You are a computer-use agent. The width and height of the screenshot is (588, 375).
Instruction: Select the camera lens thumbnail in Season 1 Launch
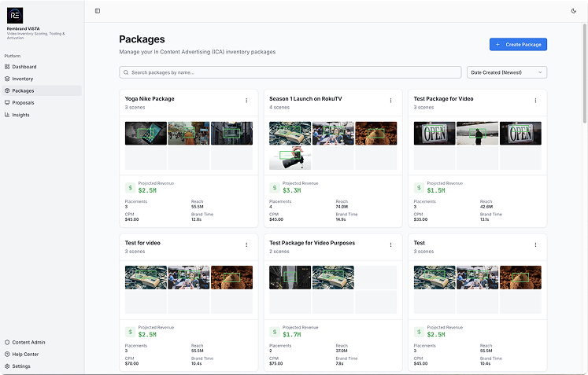pos(290,158)
